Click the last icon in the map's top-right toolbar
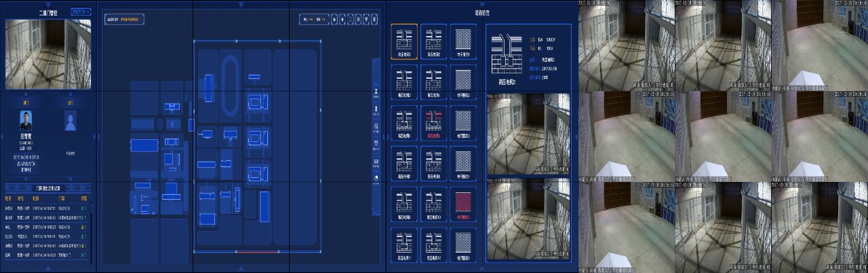 375,20
